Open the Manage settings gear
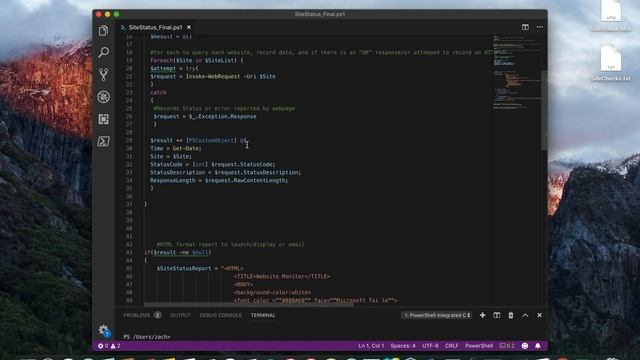The image size is (640, 360). click(104, 330)
